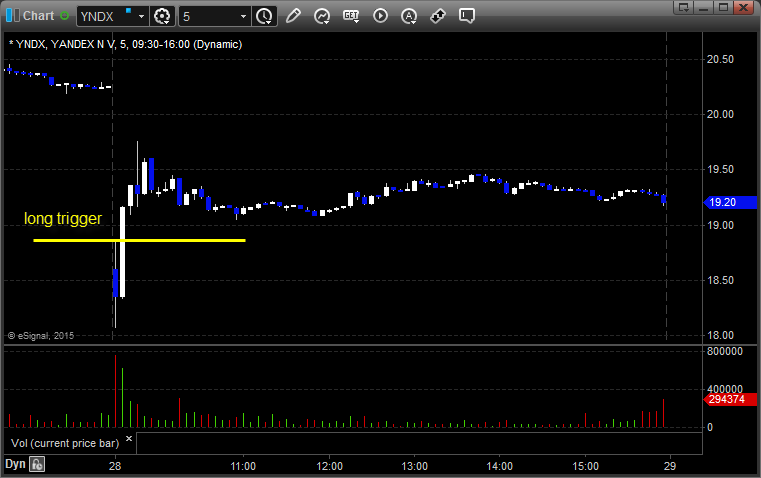
Task: Click the GET tools icon
Action: (x=351, y=16)
